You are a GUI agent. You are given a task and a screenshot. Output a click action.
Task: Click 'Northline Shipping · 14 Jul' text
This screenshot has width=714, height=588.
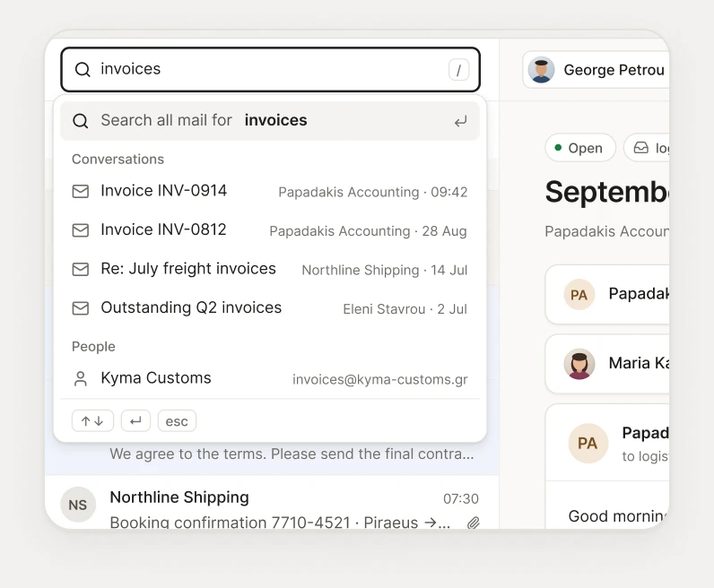coord(384,271)
